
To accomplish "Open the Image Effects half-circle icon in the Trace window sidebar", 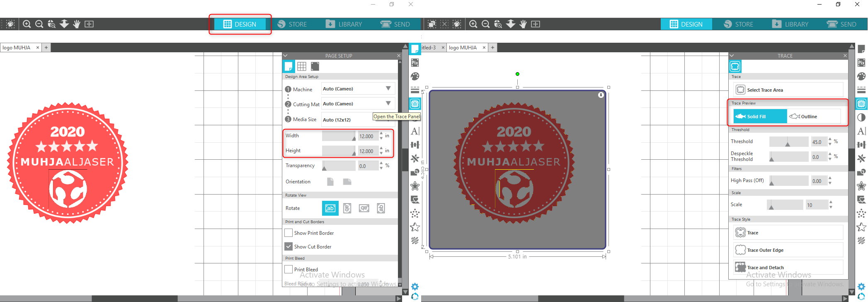I will tap(861, 117).
